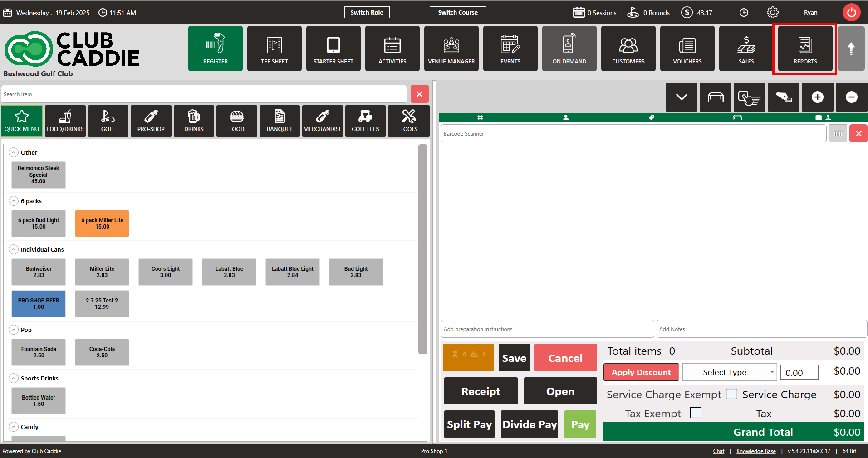The height and width of the screenshot is (458, 868).
Task: Open the Reports module
Action: pyautogui.click(x=805, y=49)
